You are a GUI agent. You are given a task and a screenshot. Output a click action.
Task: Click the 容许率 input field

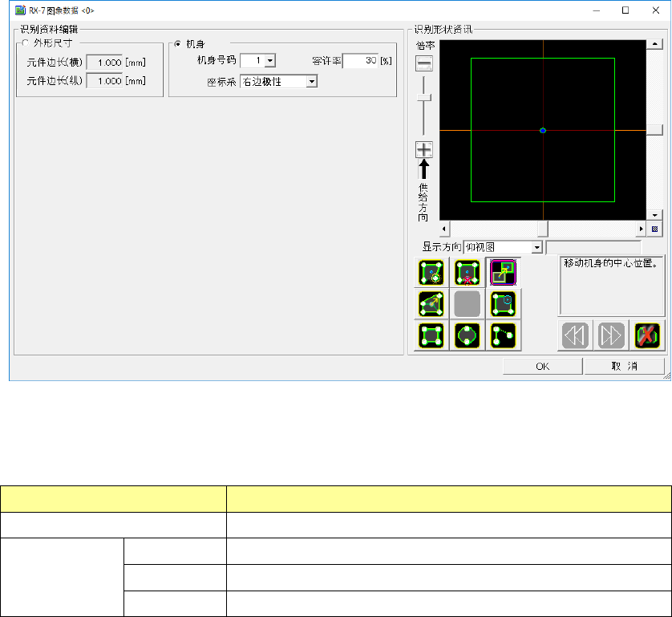[x=360, y=60]
